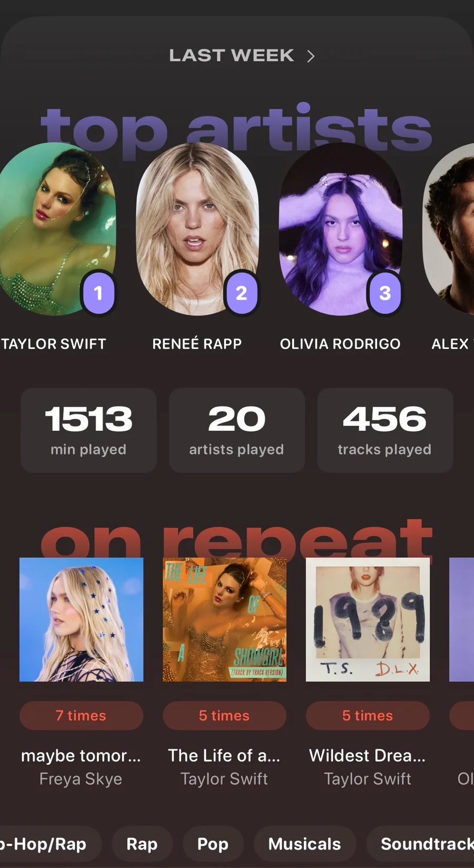Open the maybe tomorrow album cover
This screenshot has height=868, width=474.
pos(81,619)
